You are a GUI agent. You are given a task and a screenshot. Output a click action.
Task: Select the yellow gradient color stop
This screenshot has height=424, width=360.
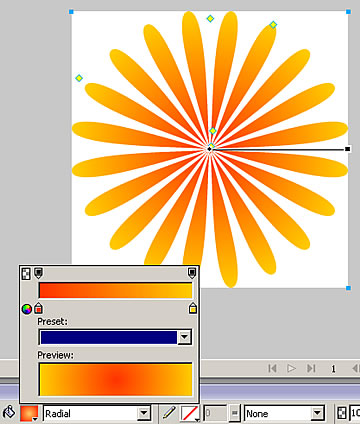pos(192,308)
